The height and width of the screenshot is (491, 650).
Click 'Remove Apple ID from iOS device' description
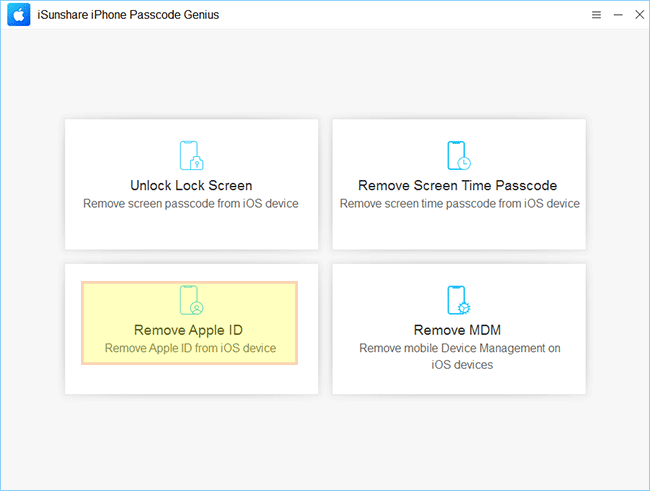pos(190,348)
